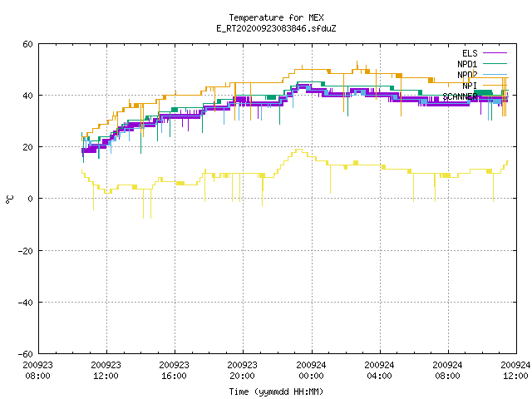Image resolution: width=532 pixels, height=399 pixels.
Task: Click the NPI legend label
Action: pyautogui.click(x=470, y=86)
